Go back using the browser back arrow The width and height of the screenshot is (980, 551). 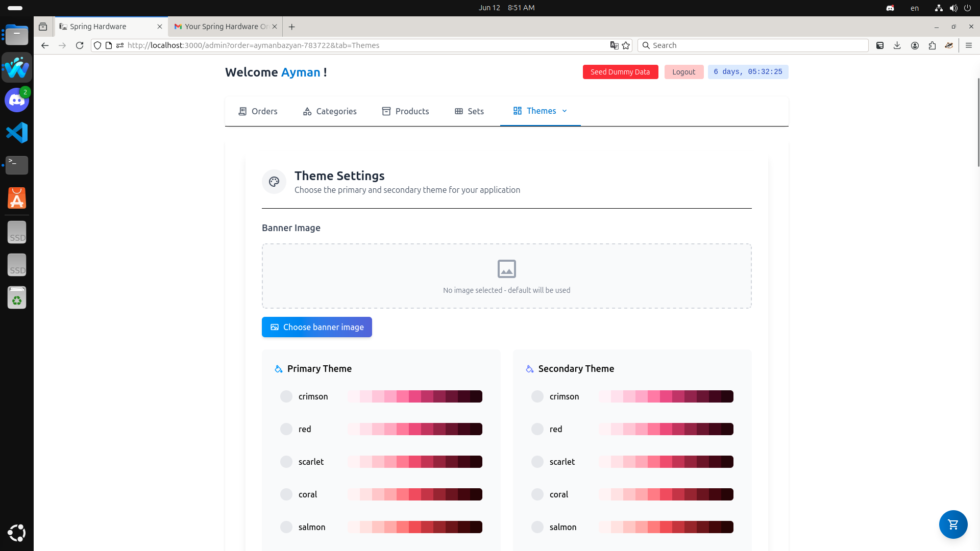(45, 45)
